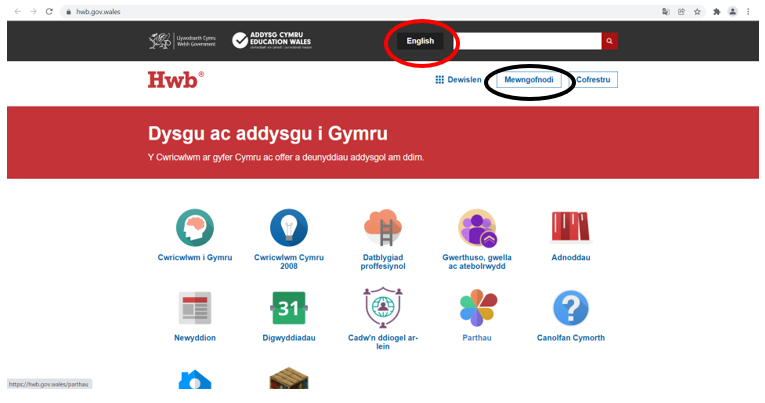765x403 pixels.
Task: Open the browser profile avatar icon
Action: [x=732, y=12]
